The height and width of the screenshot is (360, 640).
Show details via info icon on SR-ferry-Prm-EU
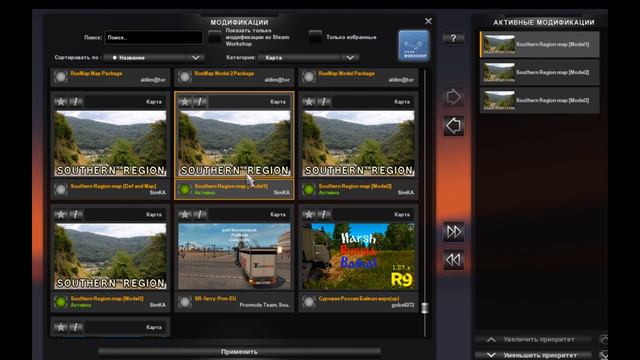tap(200, 214)
